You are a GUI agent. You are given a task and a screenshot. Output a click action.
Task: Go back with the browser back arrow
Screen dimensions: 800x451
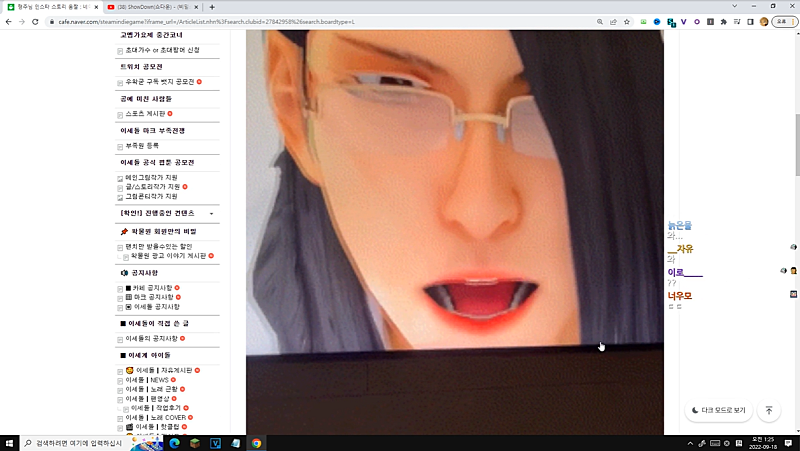[x=9, y=22]
